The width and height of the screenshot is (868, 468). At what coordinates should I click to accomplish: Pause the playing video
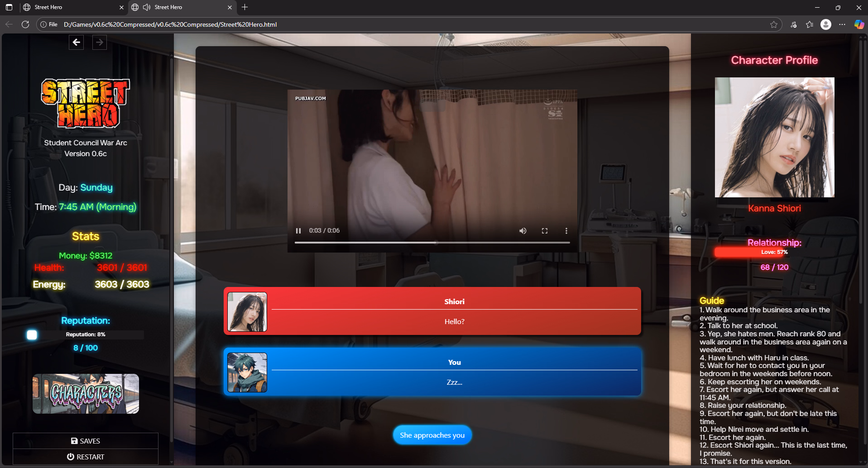298,231
